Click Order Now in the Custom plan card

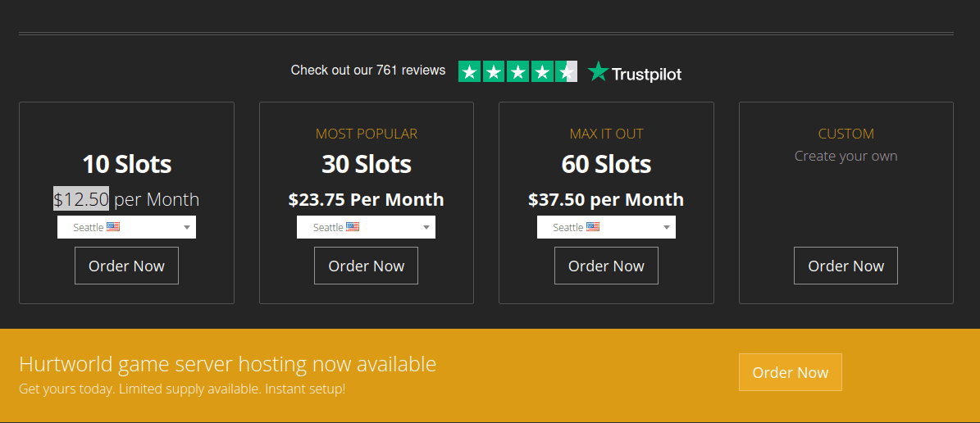click(846, 266)
